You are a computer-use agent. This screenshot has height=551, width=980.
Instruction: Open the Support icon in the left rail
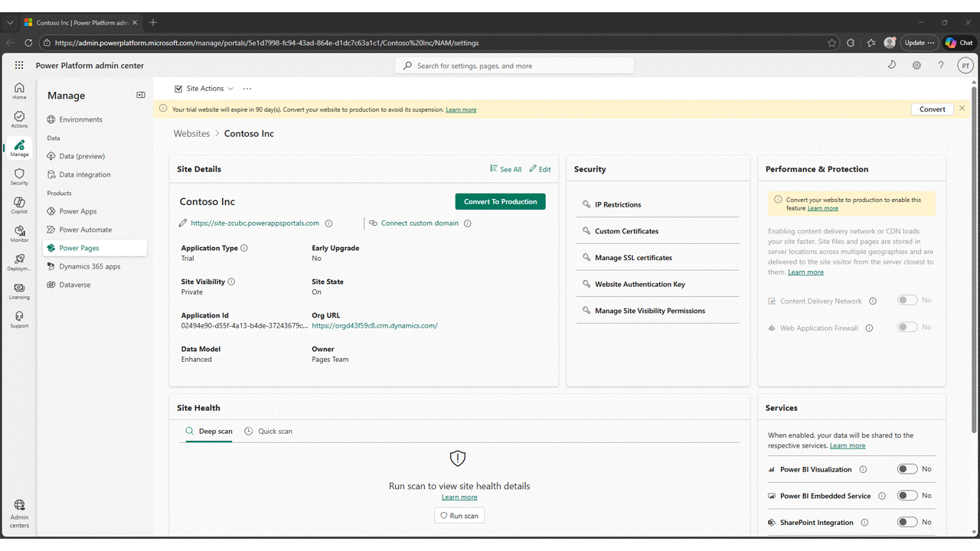tap(19, 319)
